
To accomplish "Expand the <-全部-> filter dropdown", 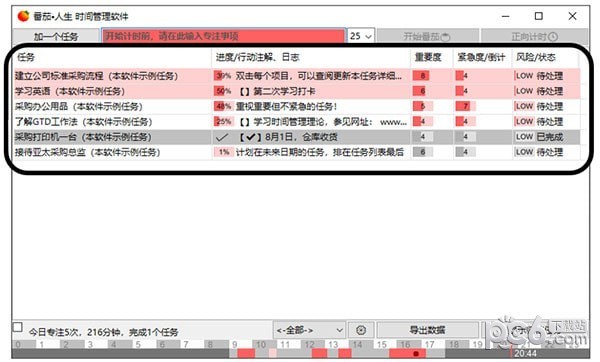I will click(x=309, y=330).
